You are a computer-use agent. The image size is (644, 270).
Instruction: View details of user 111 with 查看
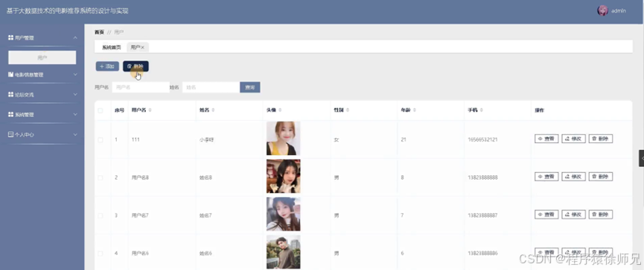pos(546,139)
